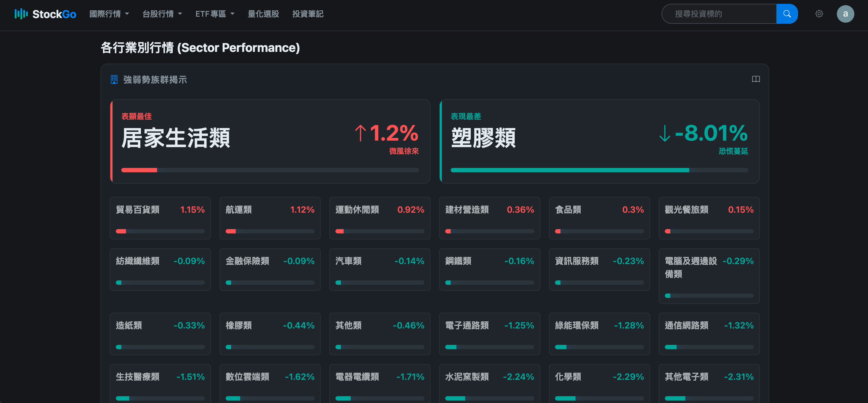868x403 pixels.
Task: Select the 航運類 sector card
Action: pyautogui.click(x=270, y=218)
